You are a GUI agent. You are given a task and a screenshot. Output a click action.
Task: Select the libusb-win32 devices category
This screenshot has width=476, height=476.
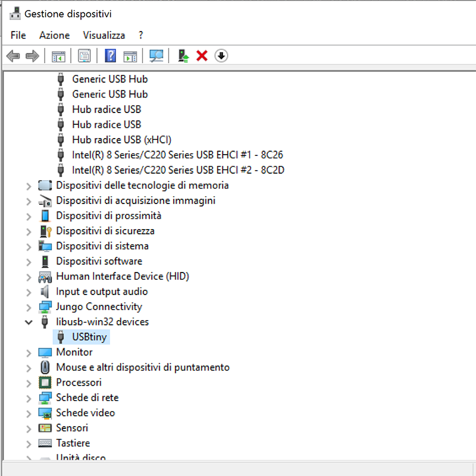[102, 322]
